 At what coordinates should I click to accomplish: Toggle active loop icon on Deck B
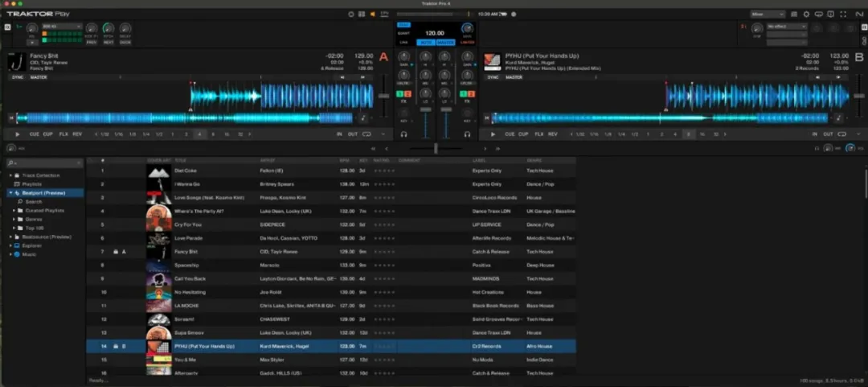pyautogui.click(x=842, y=134)
